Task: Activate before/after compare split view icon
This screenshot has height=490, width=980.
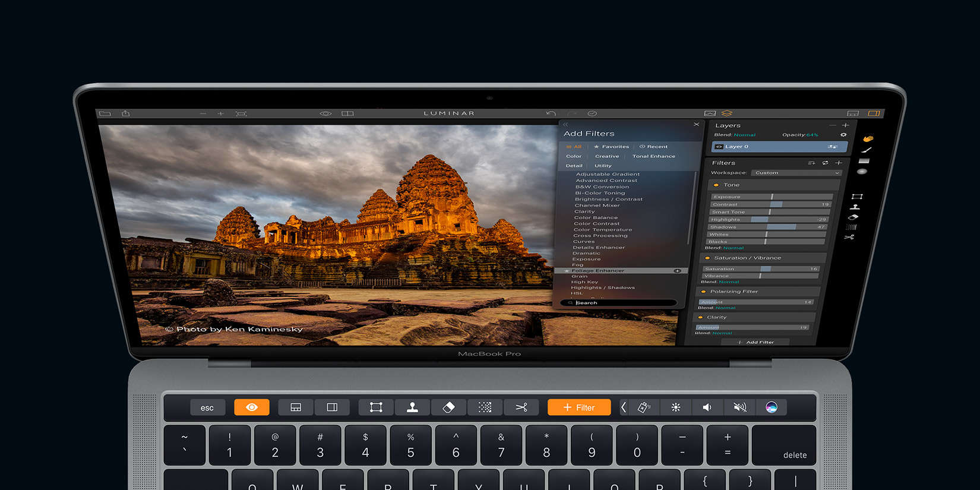Action: pyautogui.click(x=347, y=113)
